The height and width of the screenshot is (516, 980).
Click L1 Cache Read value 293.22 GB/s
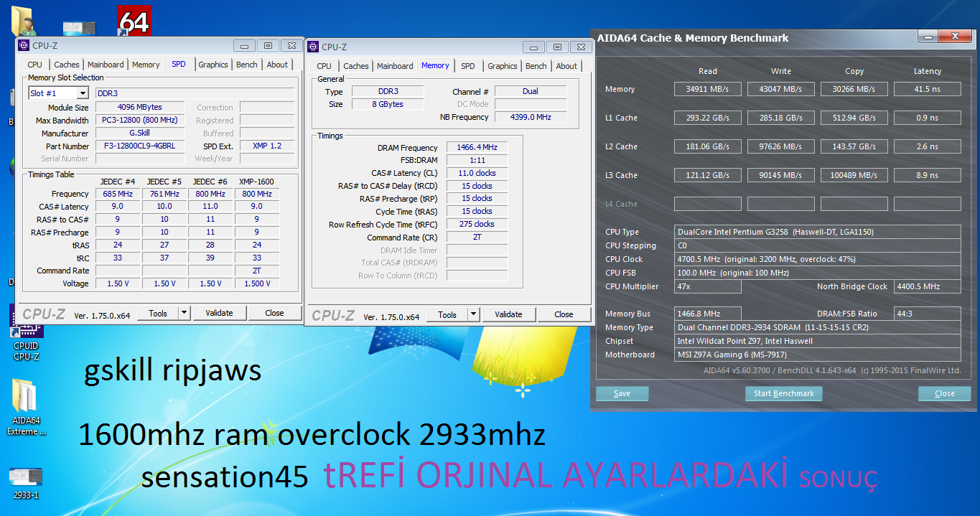(x=708, y=118)
